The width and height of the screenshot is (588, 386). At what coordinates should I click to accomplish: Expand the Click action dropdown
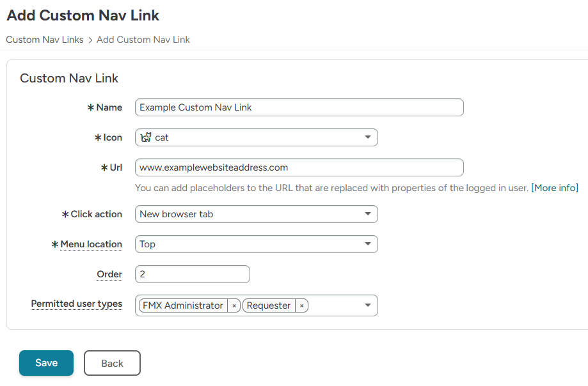[368, 214]
